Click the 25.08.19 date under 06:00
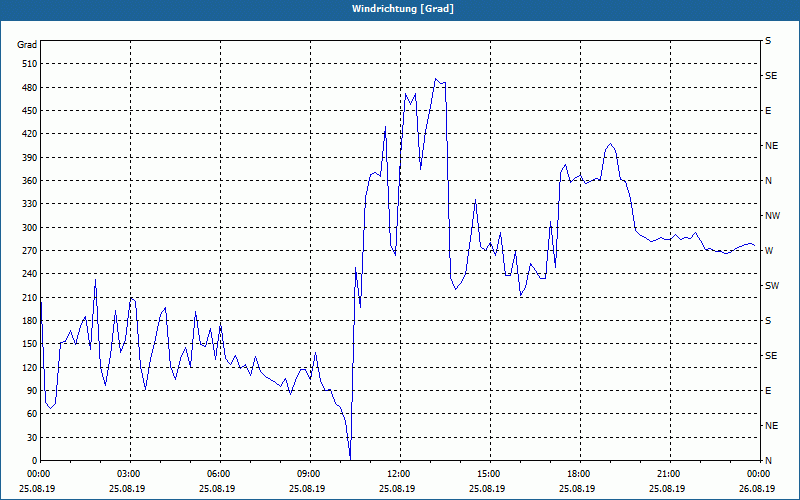Viewport: 800px width, 500px height. click(217, 489)
